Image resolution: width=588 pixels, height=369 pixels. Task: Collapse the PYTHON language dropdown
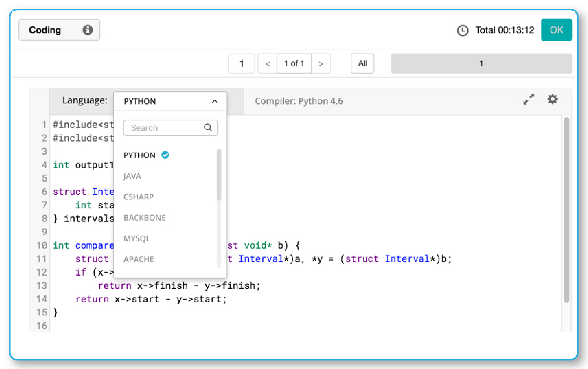(215, 101)
